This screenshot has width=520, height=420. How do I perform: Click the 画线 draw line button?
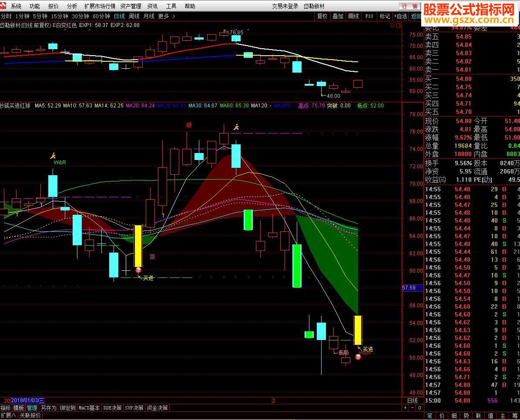[353, 16]
